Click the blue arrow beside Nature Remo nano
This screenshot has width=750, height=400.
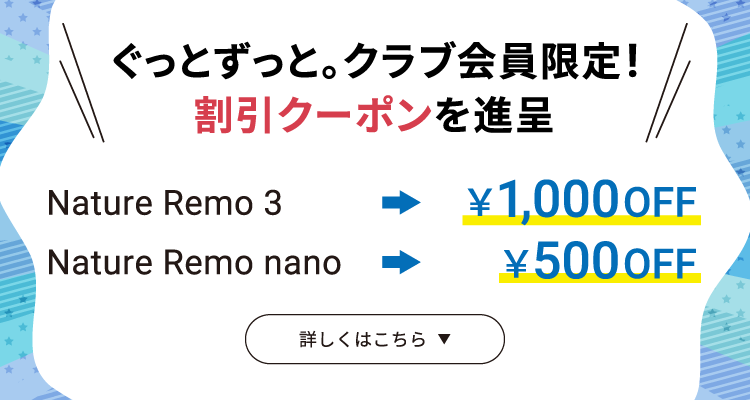[x=401, y=262]
